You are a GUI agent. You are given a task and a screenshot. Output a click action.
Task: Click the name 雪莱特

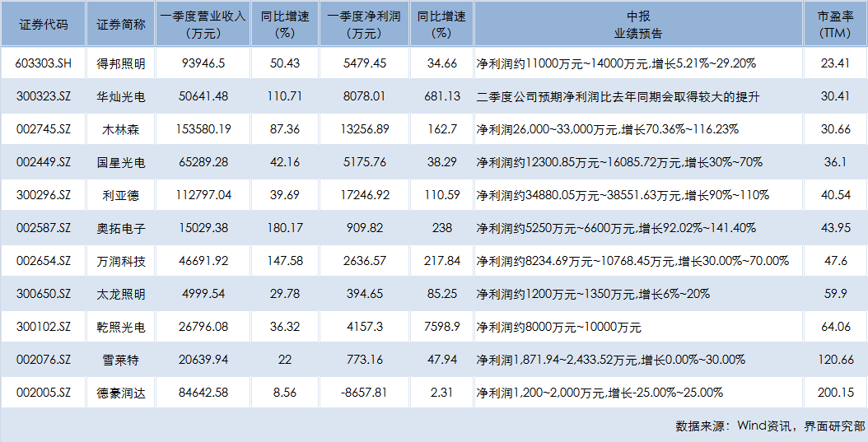pos(121,361)
